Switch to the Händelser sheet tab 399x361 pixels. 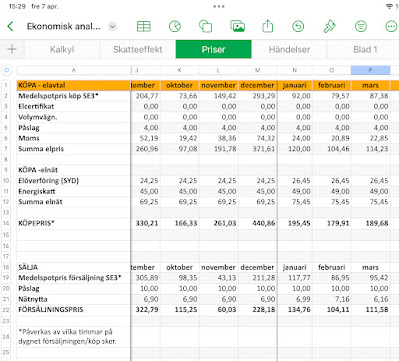pos(289,49)
